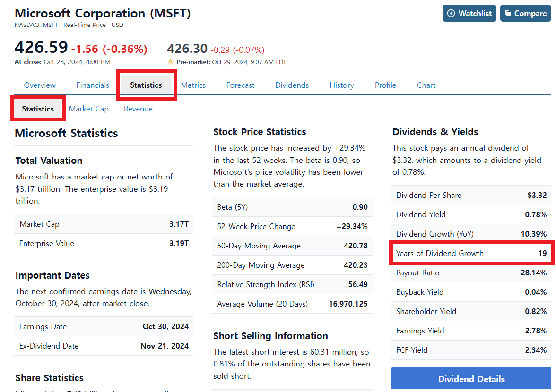Open the Chart tab
This screenshot has height=392, width=556.
point(426,85)
